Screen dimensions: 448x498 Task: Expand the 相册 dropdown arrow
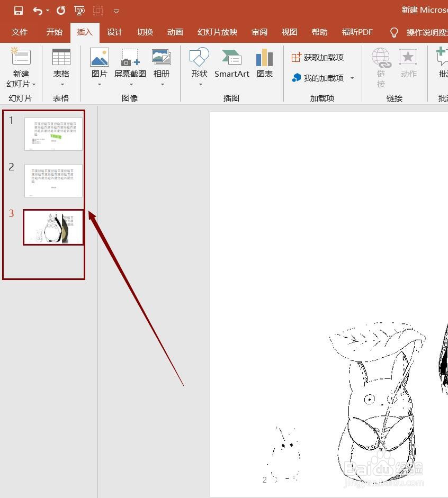[x=163, y=85]
